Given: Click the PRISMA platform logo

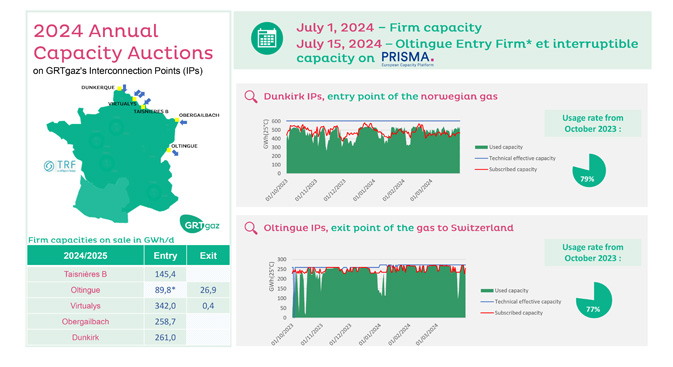Looking at the screenshot, I should (x=408, y=59).
